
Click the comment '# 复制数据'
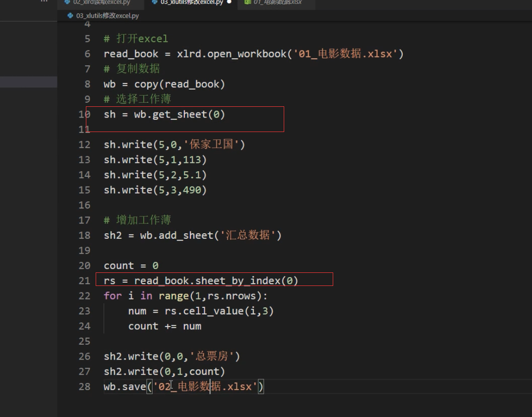[132, 69]
